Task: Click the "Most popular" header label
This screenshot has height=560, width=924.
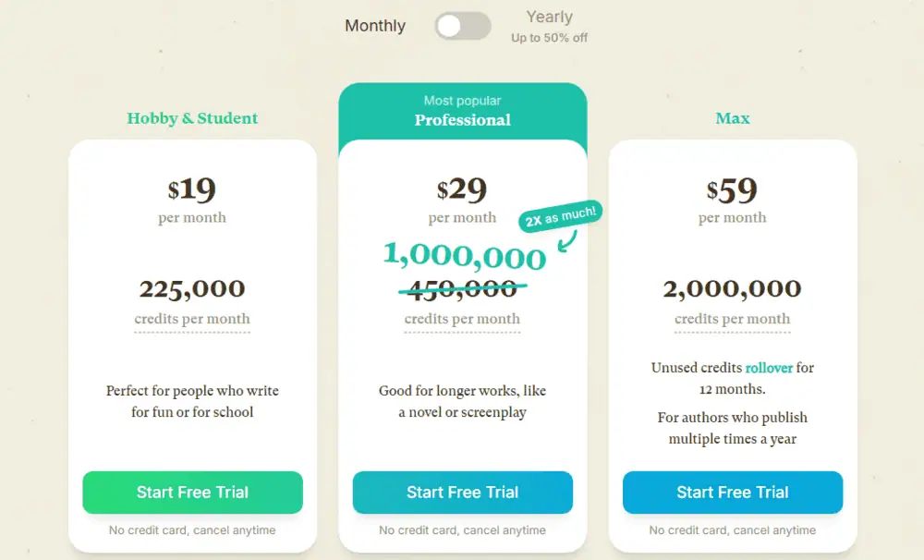Action: pyautogui.click(x=462, y=100)
